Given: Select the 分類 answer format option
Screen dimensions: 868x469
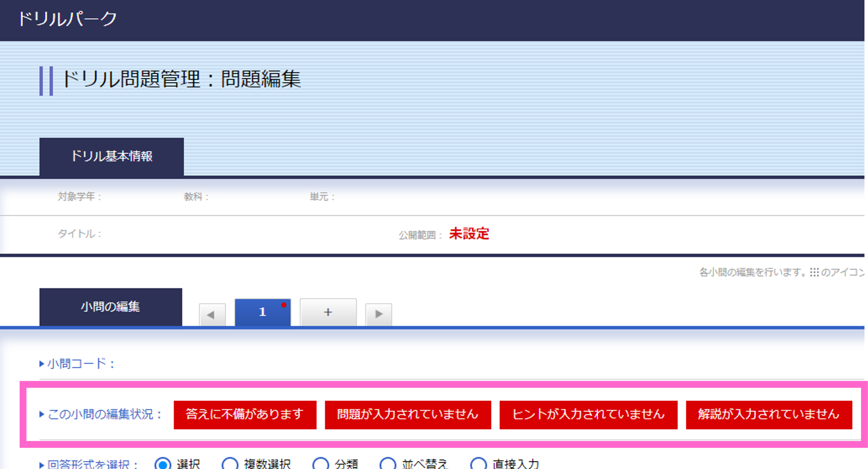Looking at the screenshot, I should pyautogui.click(x=321, y=464).
